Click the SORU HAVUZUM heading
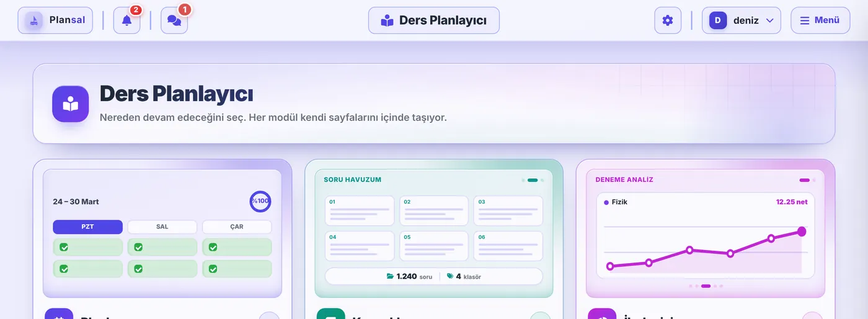This screenshot has width=868, height=319. tap(353, 180)
